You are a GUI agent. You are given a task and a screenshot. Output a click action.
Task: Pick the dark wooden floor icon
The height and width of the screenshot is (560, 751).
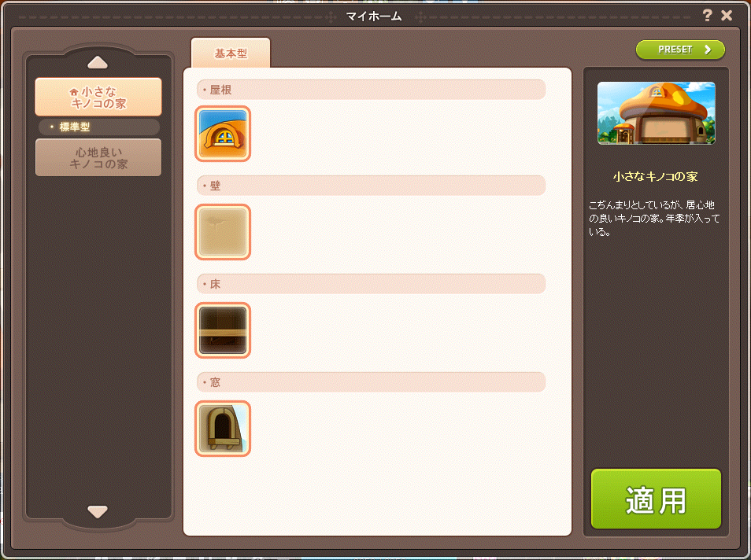point(223,330)
